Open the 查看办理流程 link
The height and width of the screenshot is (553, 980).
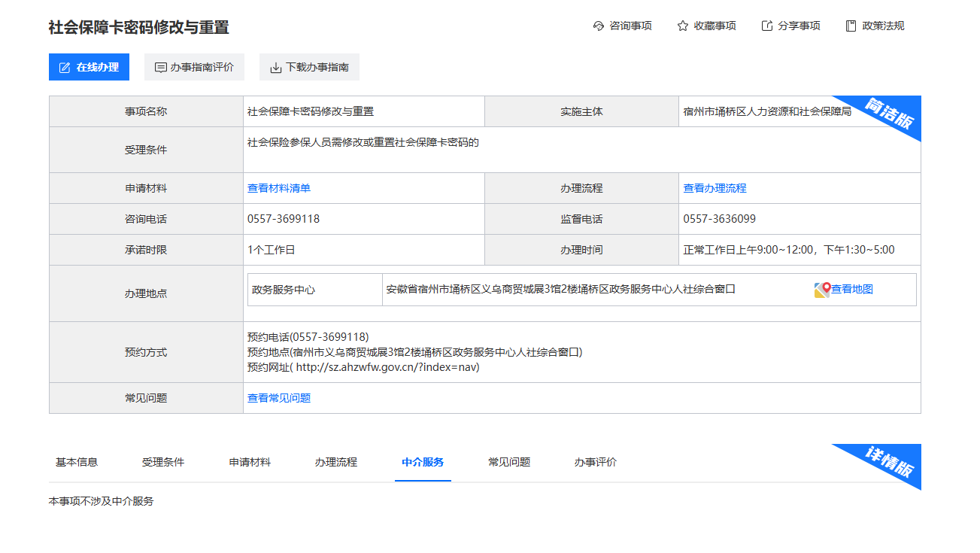click(715, 188)
